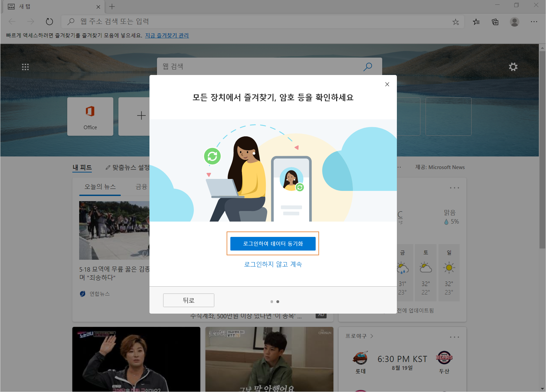
Task: Click the 롯데 team logo
Action: tap(360, 358)
